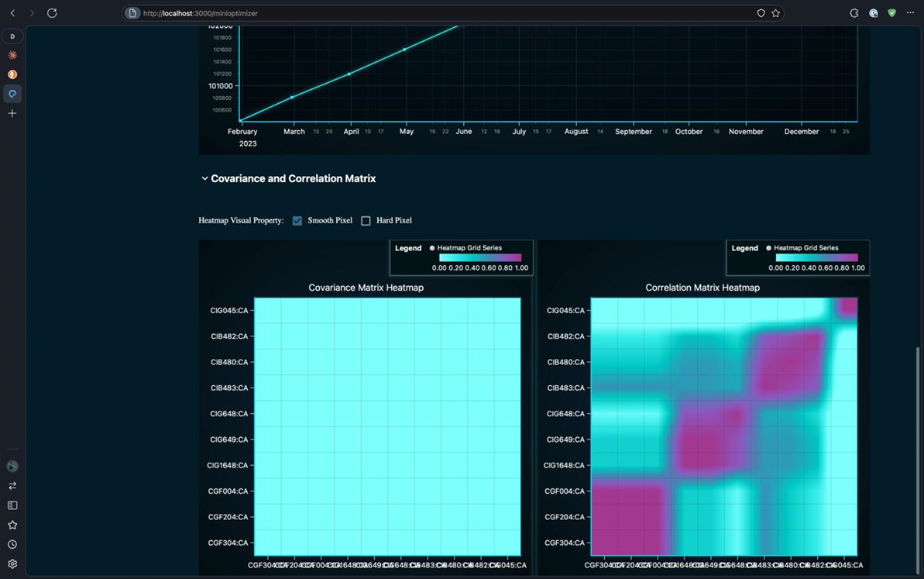Screen dimensions: 924x579
Task: Uncheck the Smooth Pixel checkbox
Action: point(297,221)
